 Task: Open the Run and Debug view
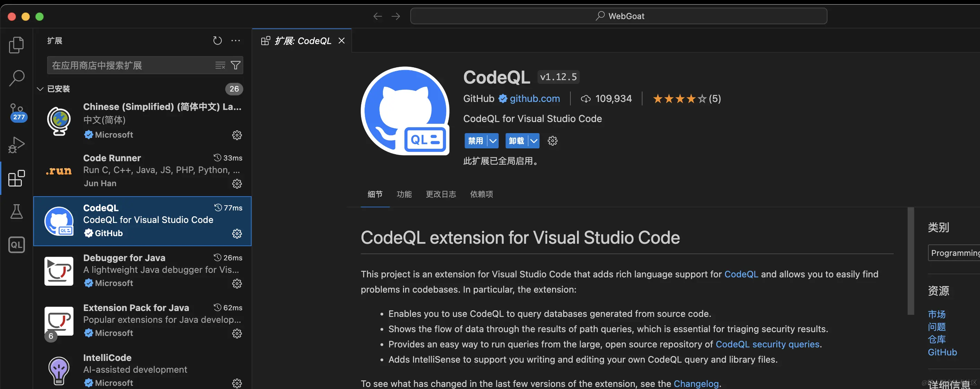tap(16, 145)
